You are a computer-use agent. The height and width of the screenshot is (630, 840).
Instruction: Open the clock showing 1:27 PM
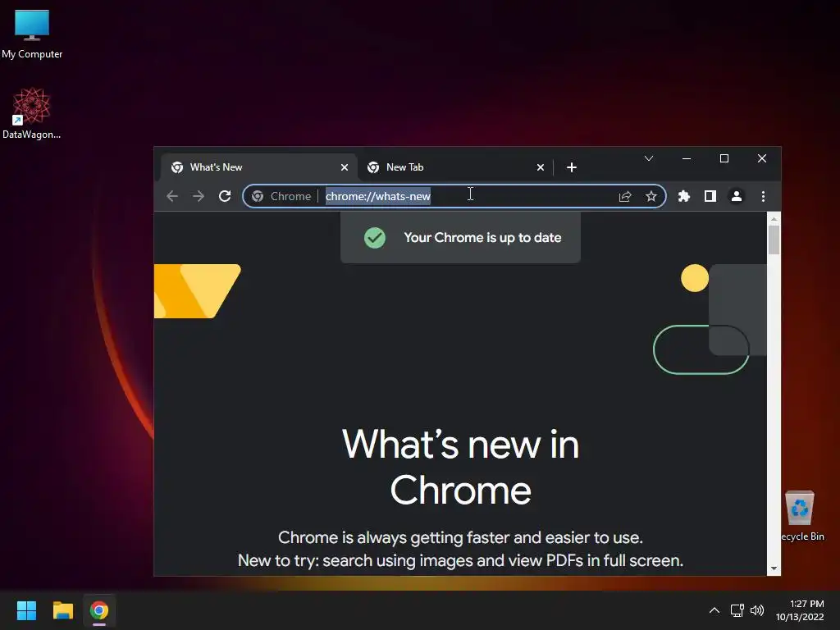click(800, 610)
